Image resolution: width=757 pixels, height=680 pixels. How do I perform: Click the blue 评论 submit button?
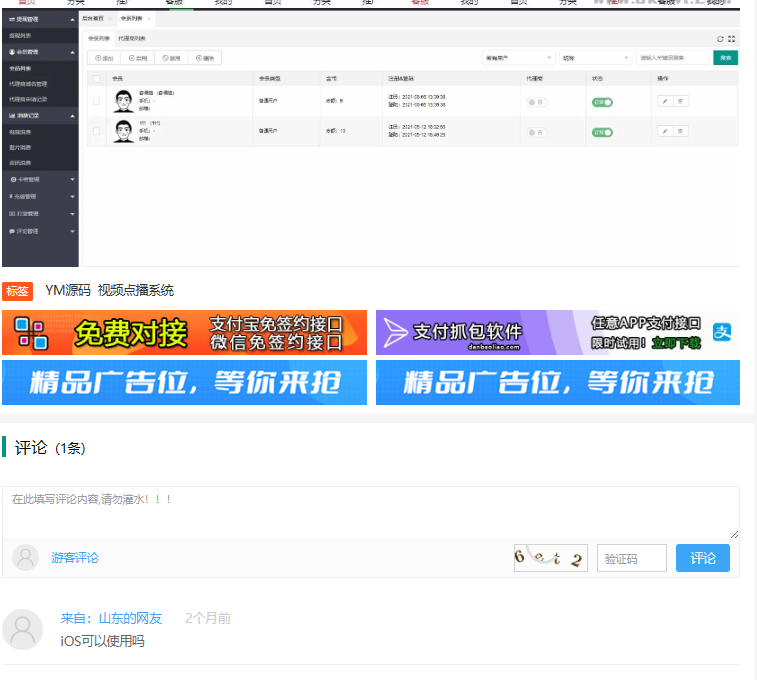702,558
